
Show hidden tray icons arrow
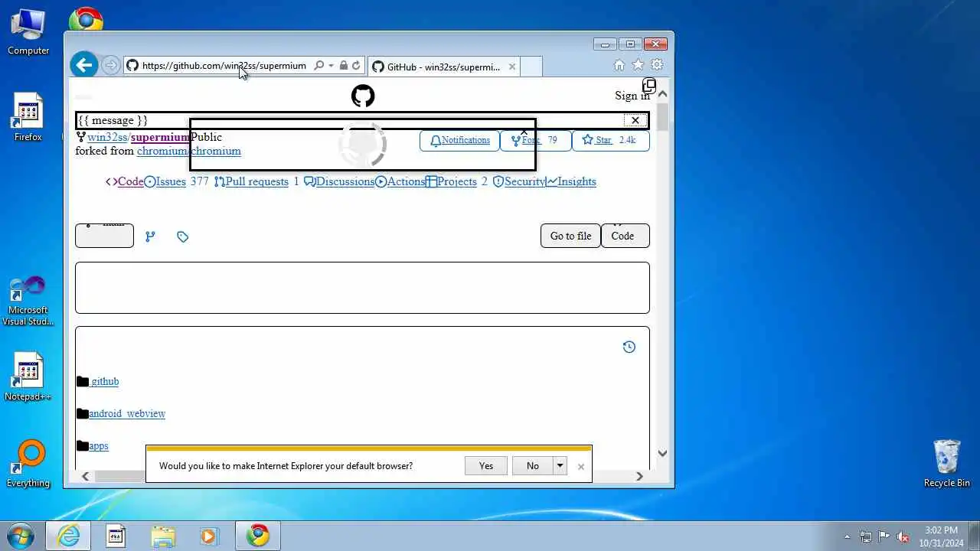847,536
